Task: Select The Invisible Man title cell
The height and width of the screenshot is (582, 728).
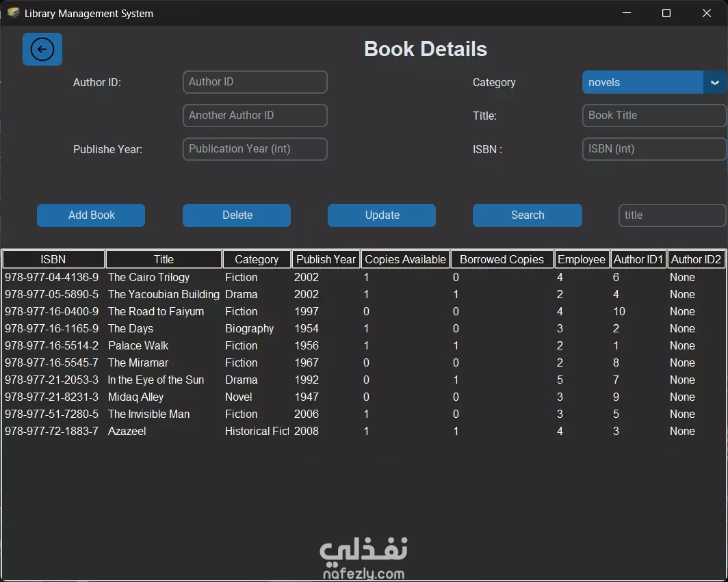Action: [x=148, y=414]
